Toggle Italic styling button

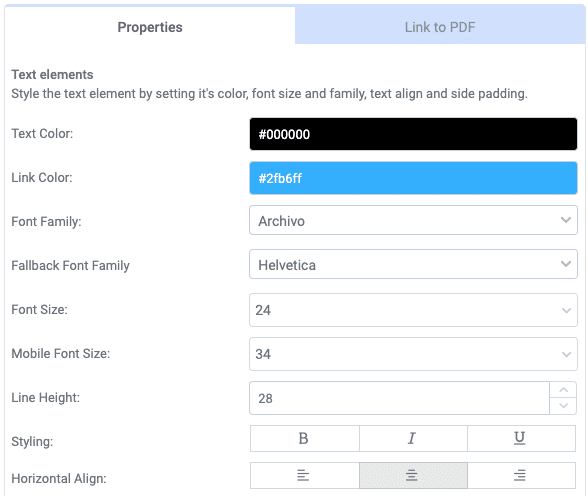click(x=413, y=438)
